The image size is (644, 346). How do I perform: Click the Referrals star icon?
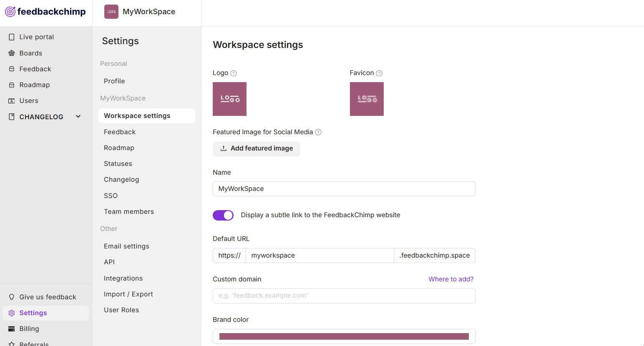(x=12, y=344)
